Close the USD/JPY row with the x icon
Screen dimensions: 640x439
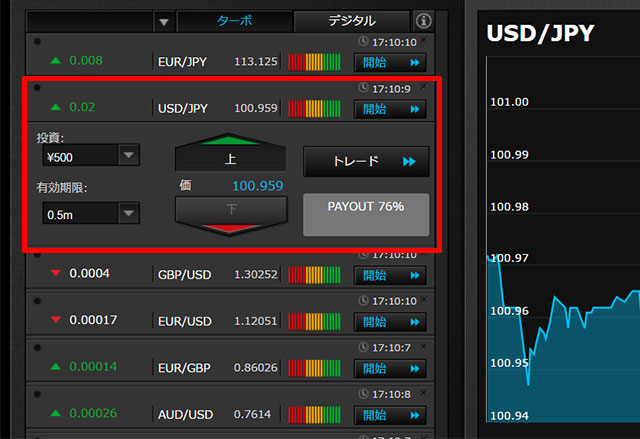424,86
